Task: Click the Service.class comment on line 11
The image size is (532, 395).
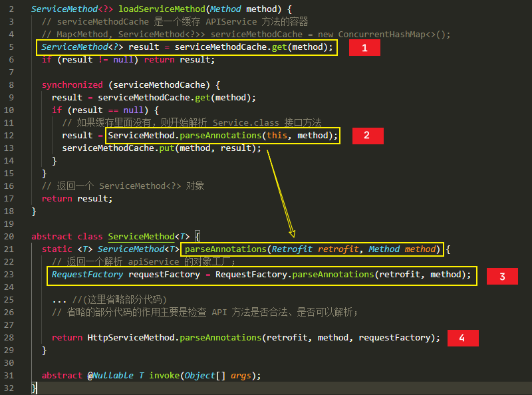Action: pos(192,122)
